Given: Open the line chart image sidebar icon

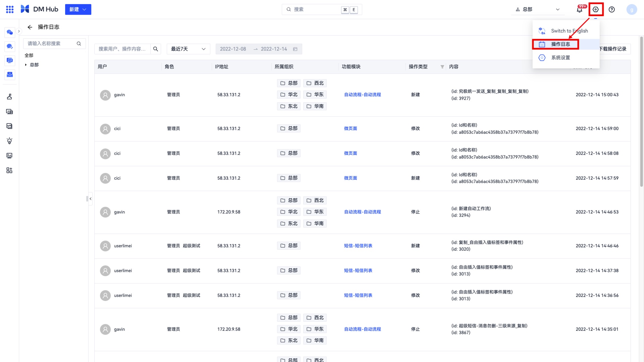Looking at the screenshot, I should pos(9,126).
